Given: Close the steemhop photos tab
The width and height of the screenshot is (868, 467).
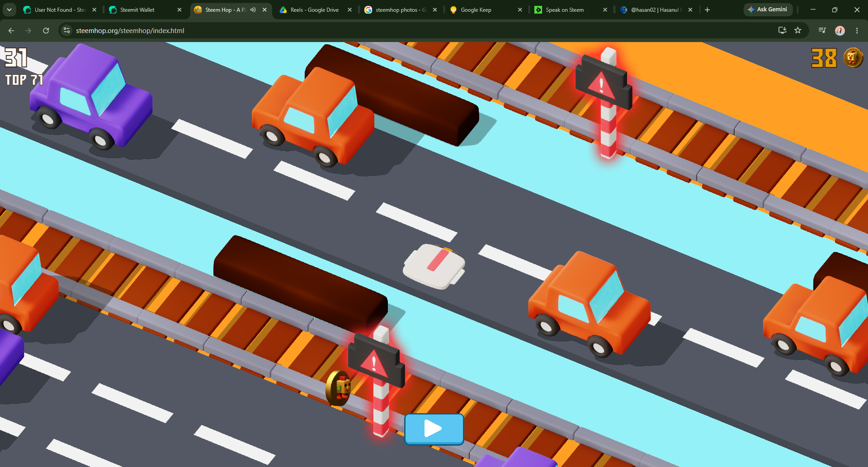Looking at the screenshot, I should [435, 10].
